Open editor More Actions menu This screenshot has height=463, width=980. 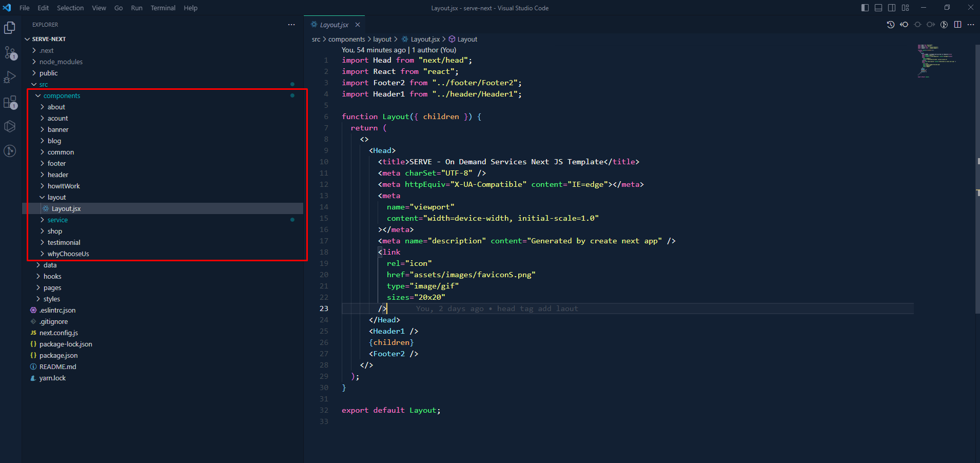(971, 25)
